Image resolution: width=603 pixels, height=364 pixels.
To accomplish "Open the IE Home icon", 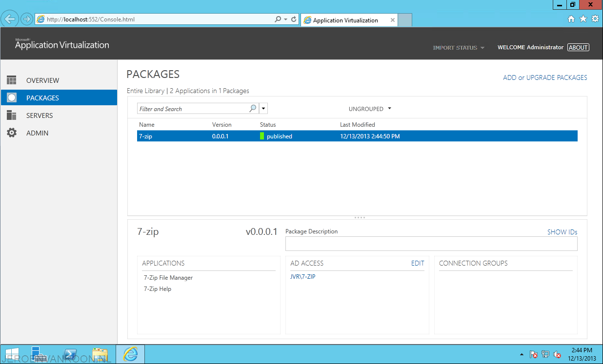I will point(571,19).
